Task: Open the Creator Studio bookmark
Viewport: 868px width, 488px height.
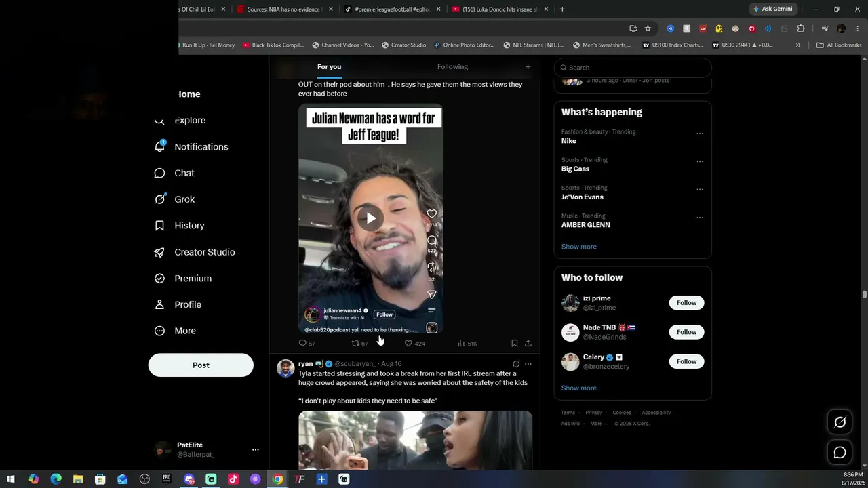Action: (403, 45)
